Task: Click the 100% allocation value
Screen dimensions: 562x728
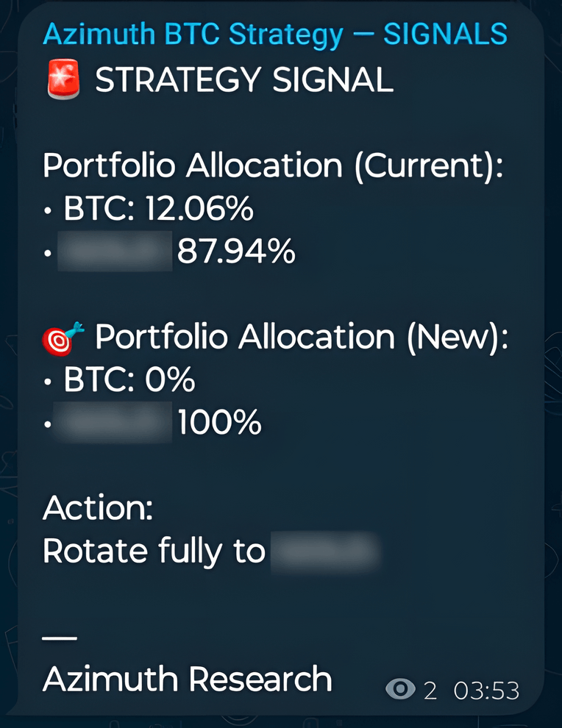Action: pyautogui.click(x=219, y=424)
